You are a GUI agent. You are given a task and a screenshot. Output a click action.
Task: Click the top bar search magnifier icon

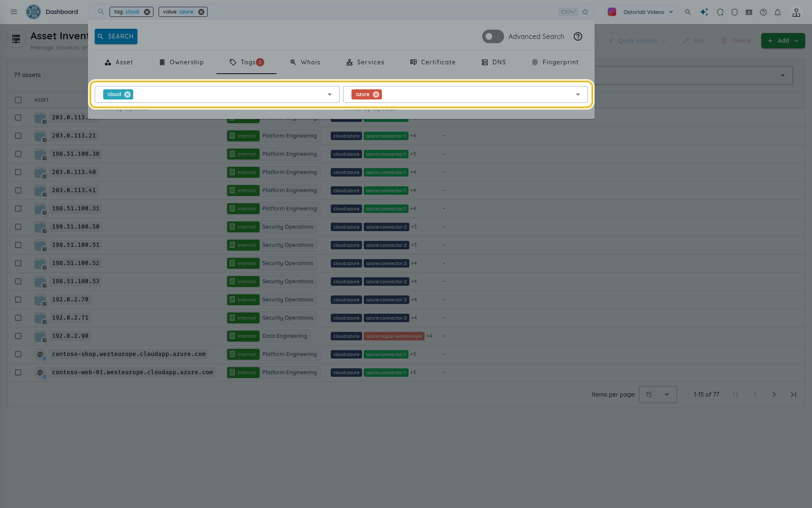pyautogui.click(x=688, y=12)
